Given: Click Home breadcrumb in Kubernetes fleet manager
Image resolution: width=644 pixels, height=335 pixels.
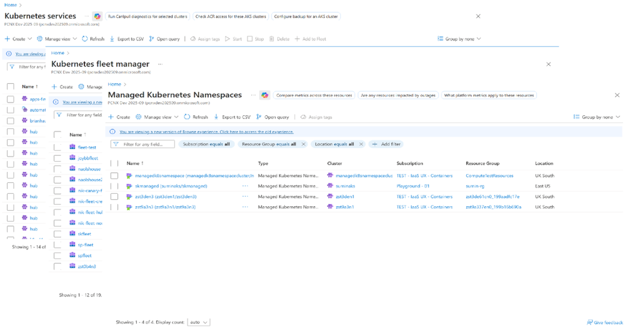Looking at the screenshot, I should click(57, 53).
